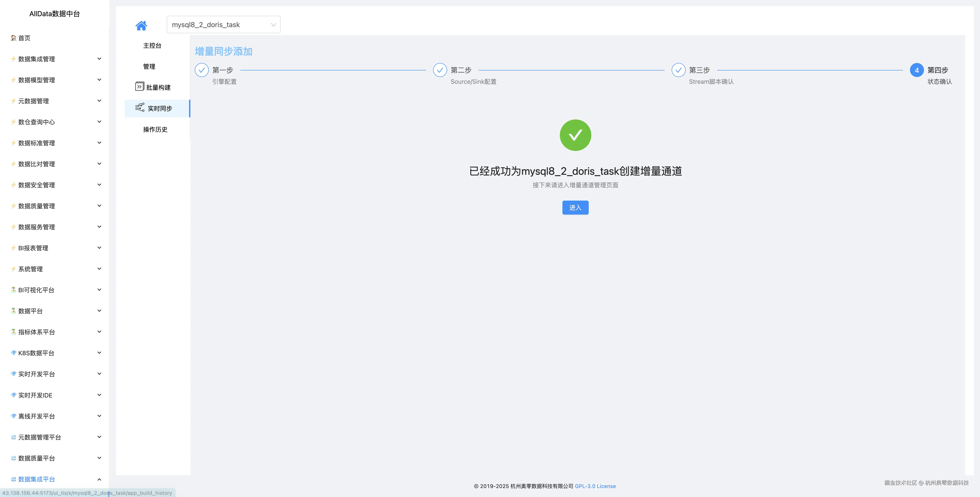Click the lightning icon beside 数据集成管理
Screen dimensions: 980x497
coord(13,59)
